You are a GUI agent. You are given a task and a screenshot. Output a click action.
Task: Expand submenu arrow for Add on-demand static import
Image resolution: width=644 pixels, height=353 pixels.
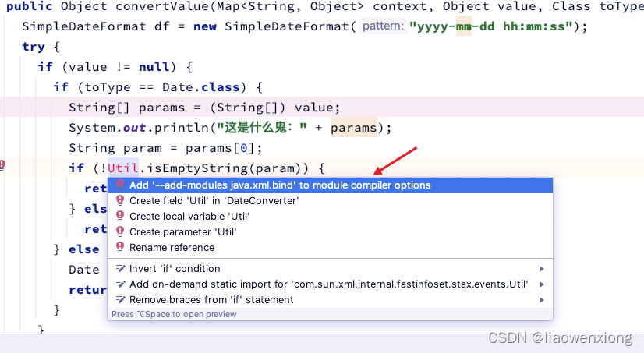click(542, 284)
